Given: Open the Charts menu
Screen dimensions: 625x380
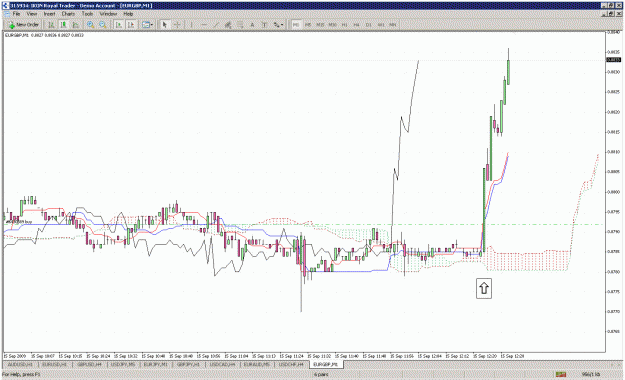Looking at the screenshot, I should click(68, 14).
